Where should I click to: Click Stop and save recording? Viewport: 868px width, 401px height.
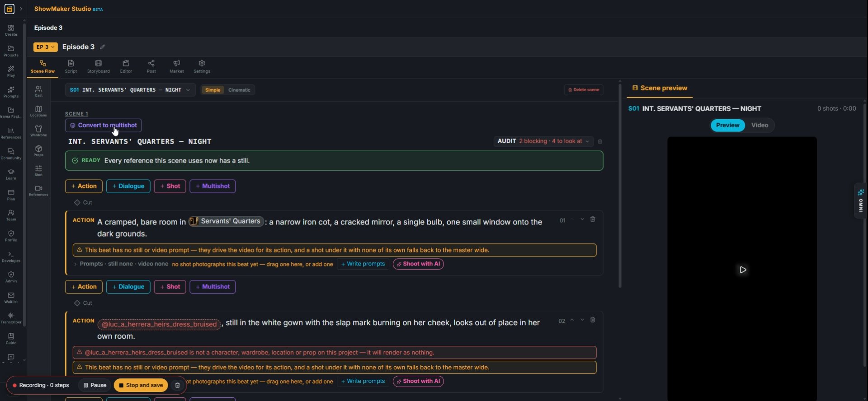pos(141,385)
